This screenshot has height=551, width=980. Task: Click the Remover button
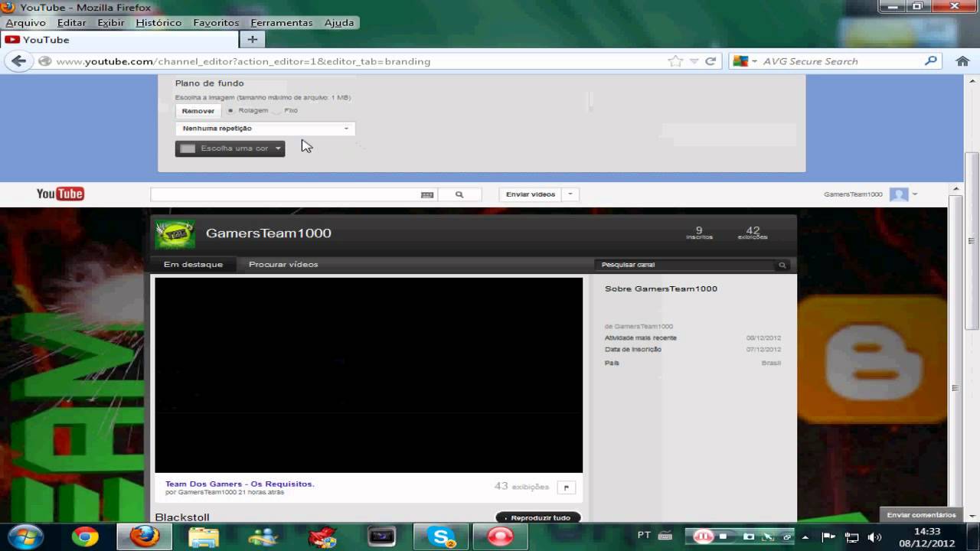(x=198, y=111)
